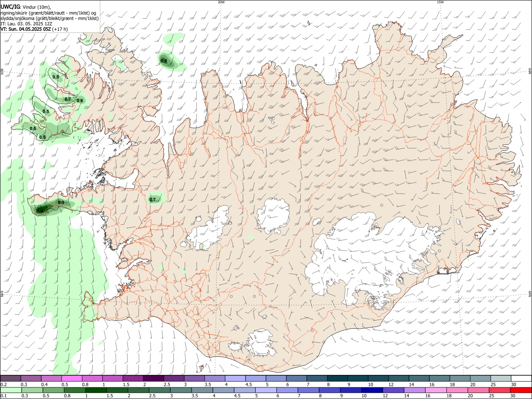Viewport: 532px width, 399px height.
Task: Select the 0.8 magenta swatch on upper scale
Action: [x=92, y=378]
